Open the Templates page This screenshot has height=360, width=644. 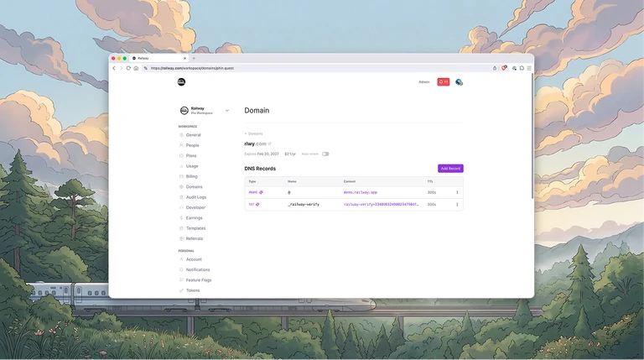point(193,228)
